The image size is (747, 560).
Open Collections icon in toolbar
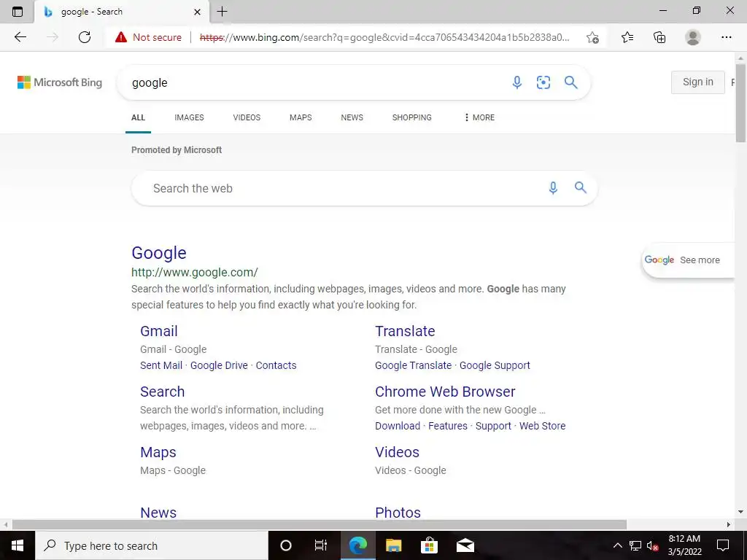(659, 37)
